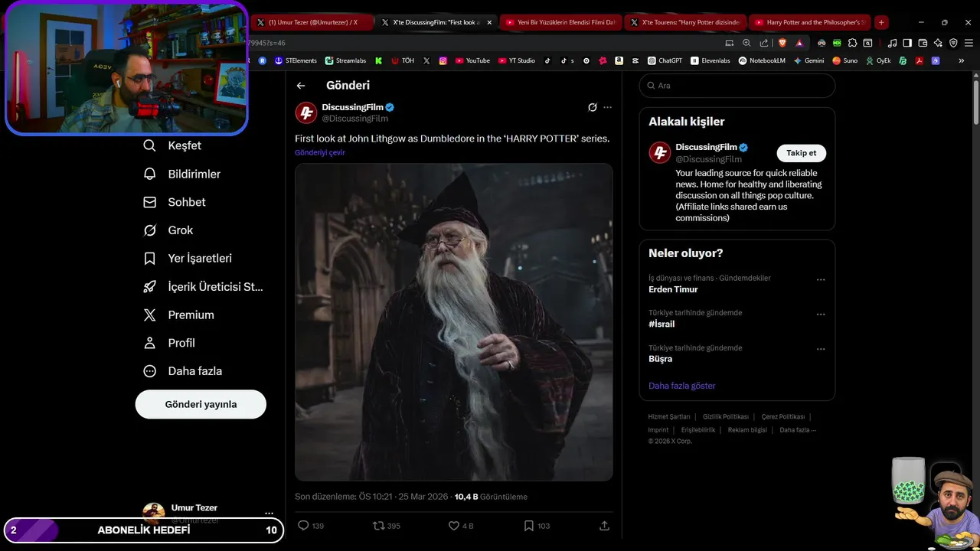Open Elevenlabs bookmark
Viewport: 980px width, 551px height.
pos(710,60)
